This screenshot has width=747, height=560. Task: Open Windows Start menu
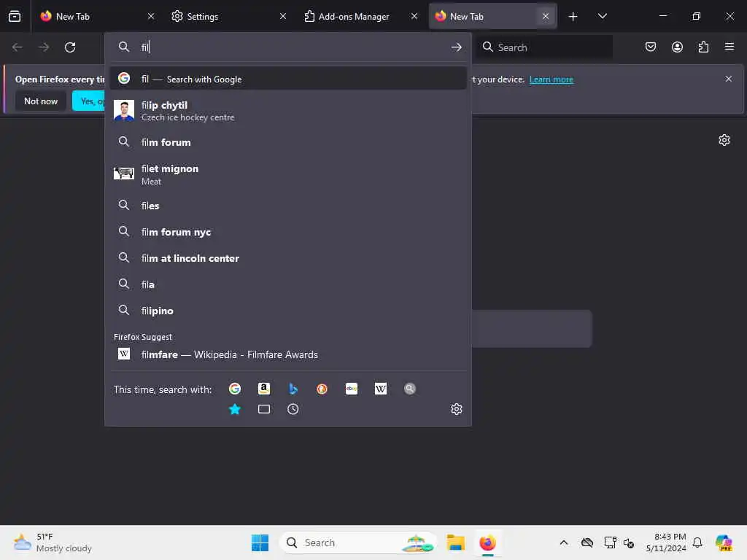click(260, 542)
